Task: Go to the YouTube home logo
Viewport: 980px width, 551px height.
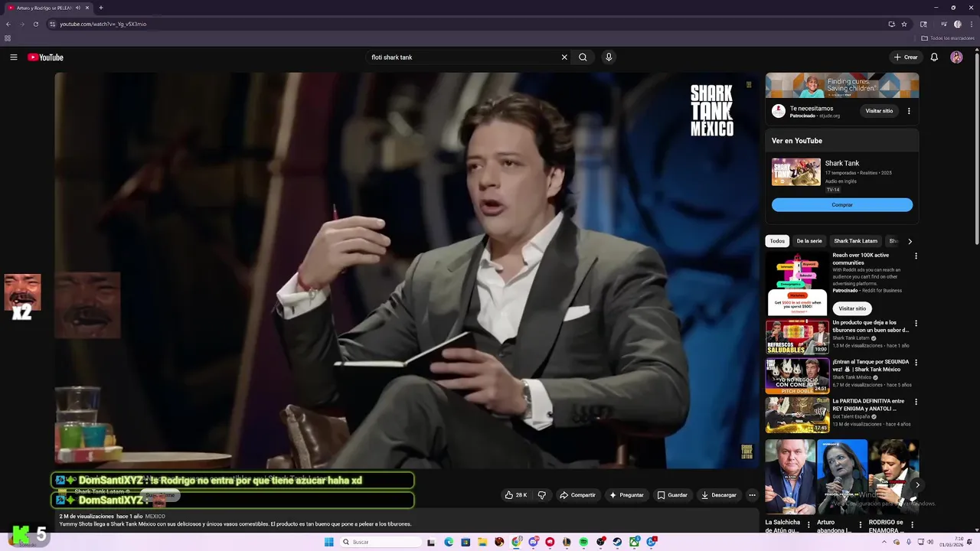Action: click(45, 57)
